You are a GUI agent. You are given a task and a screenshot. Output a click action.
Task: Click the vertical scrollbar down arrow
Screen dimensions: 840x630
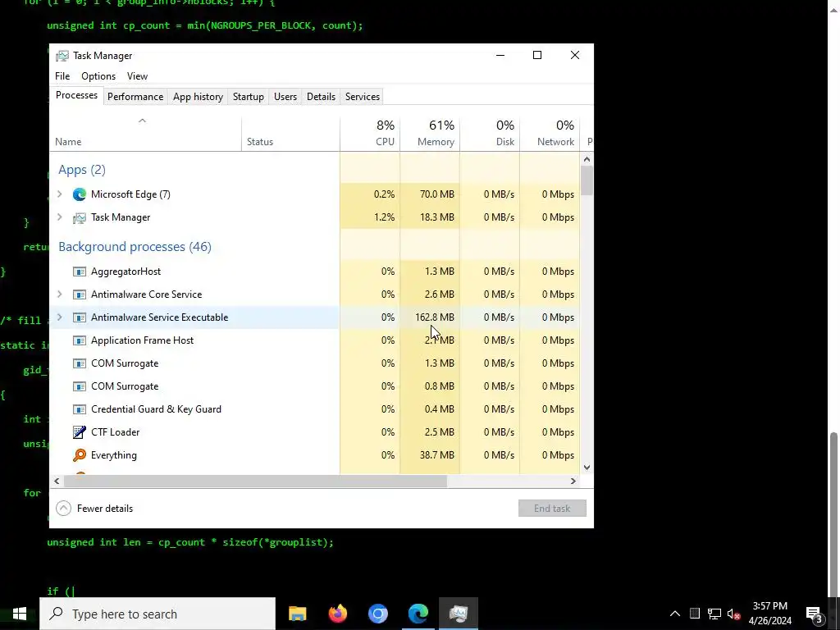[587, 467]
